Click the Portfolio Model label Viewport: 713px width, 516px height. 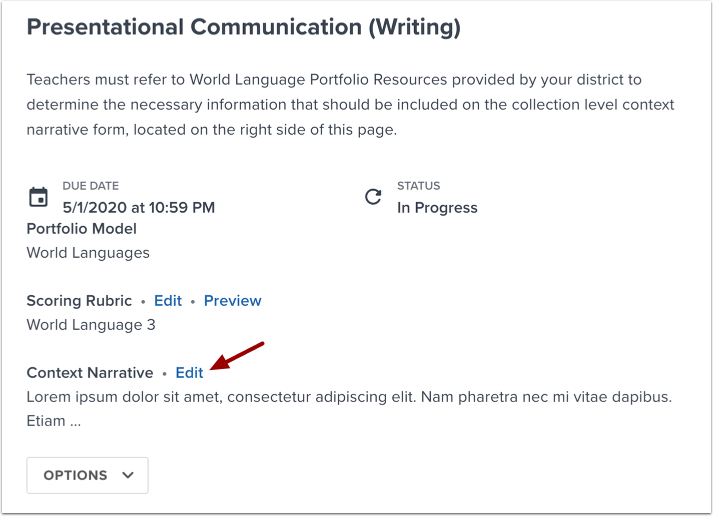point(81,229)
